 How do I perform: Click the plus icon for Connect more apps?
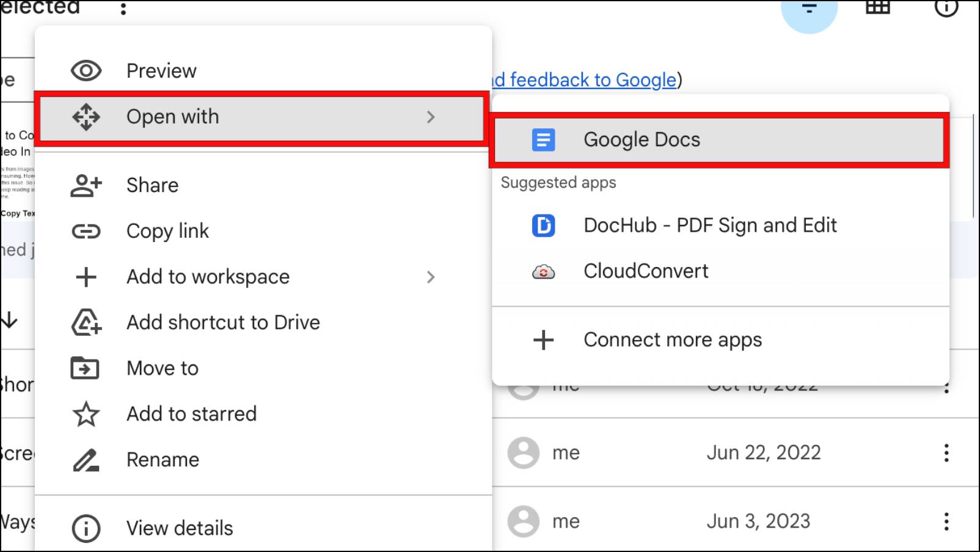pyautogui.click(x=543, y=340)
